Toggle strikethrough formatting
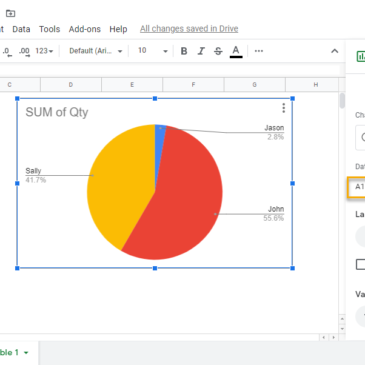 coord(218,51)
